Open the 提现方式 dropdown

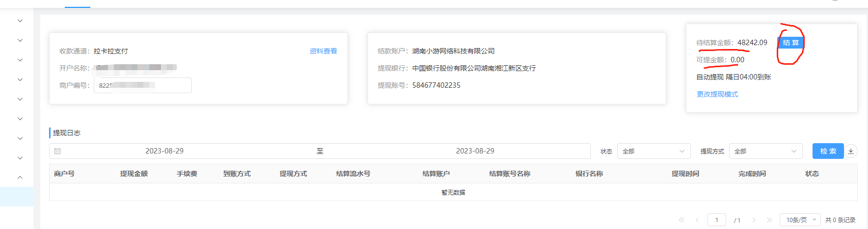pos(765,151)
